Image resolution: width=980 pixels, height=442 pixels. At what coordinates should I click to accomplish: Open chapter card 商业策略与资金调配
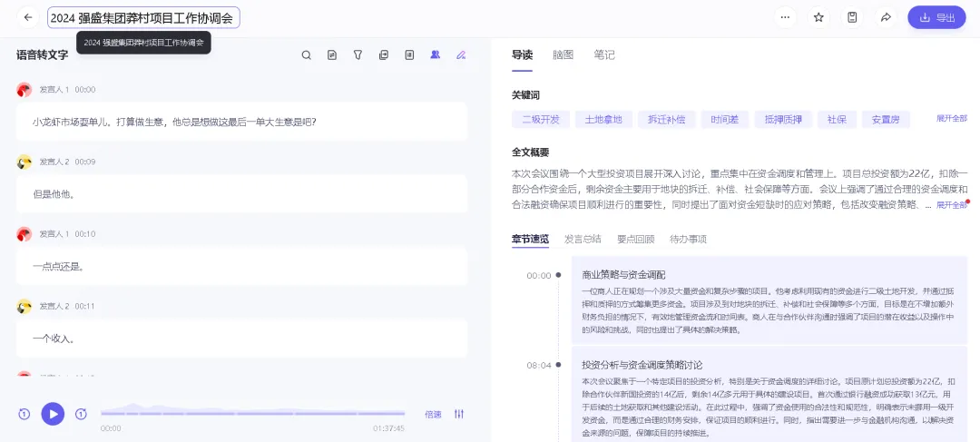pyautogui.click(x=769, y=300)
